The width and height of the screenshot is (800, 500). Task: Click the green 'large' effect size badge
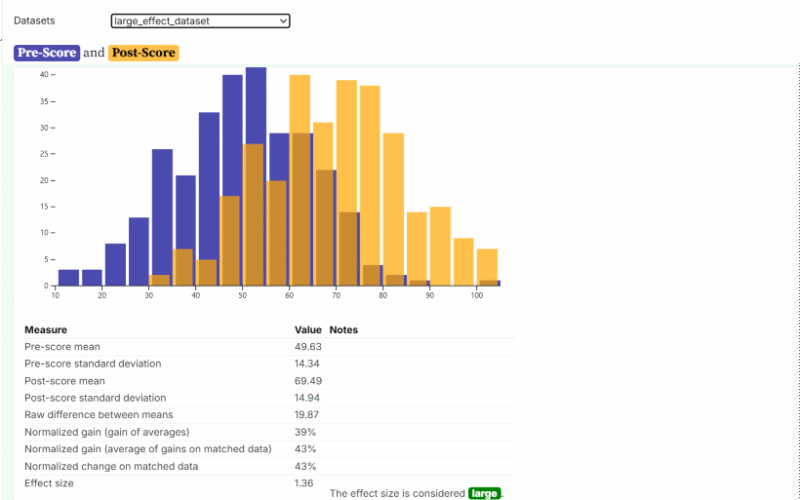click(484, 493)
